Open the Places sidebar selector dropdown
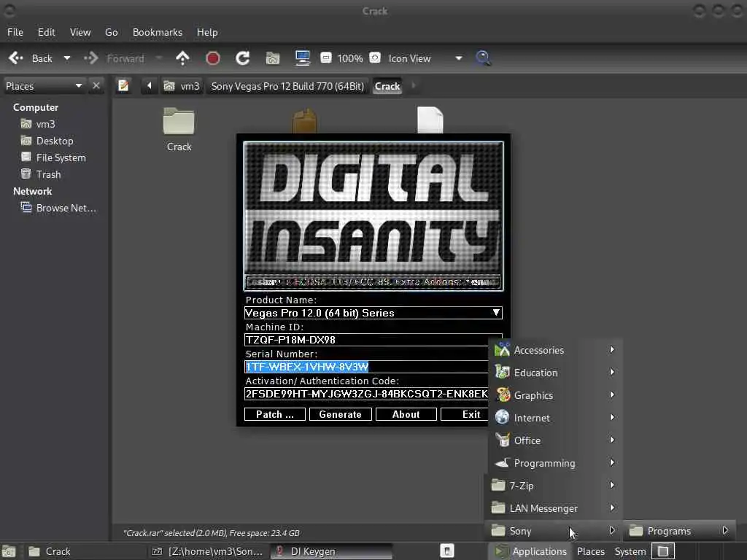The height and width of the screenshot is (560, 747). [x=44, y=86]
